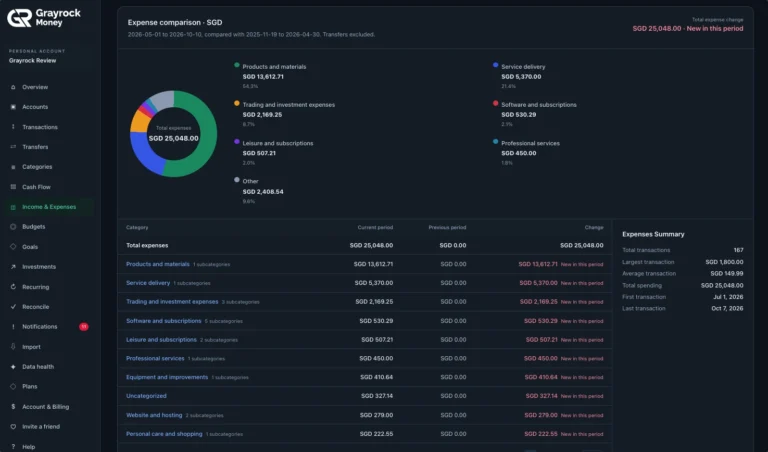Click the Transfers arrows icon
The width and height of the screenshot is (768, 452).
[13, 147]
